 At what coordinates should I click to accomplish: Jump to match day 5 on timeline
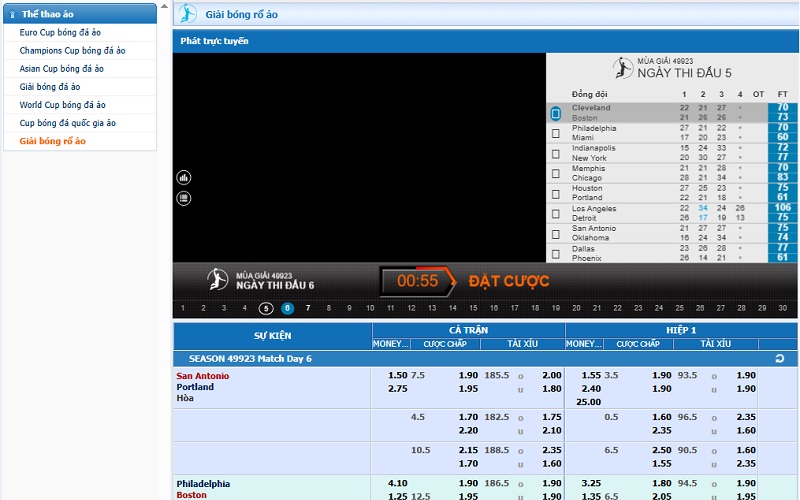tap(265, 308)
